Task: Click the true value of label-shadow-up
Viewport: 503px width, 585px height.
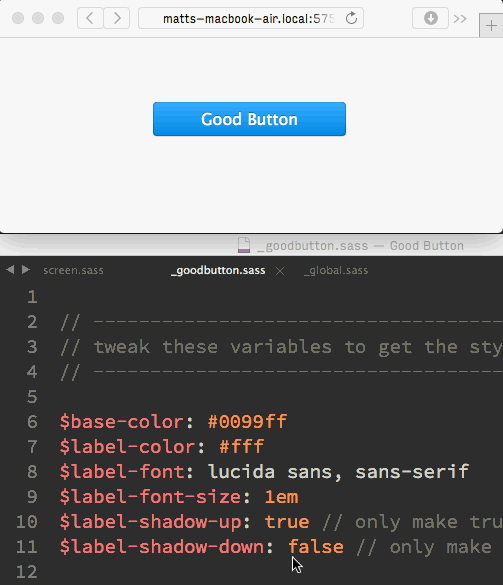Action: point(287,522)
